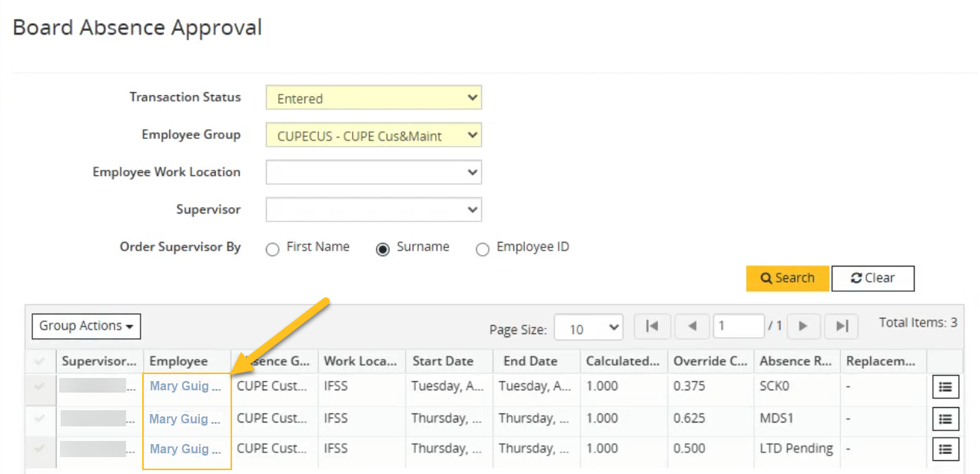Open the Page Size dropdown
The image size is (980, 474).
coord(589,327)
